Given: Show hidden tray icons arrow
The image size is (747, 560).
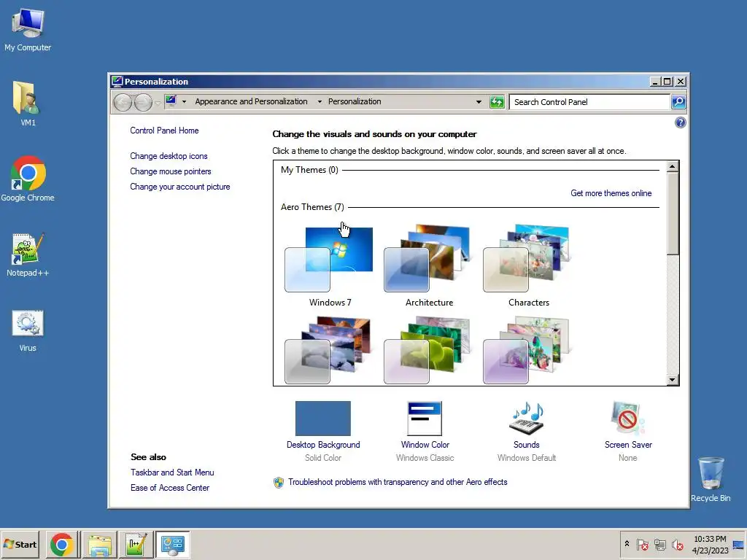Looking at the screenshot, I should pos(627,544).
